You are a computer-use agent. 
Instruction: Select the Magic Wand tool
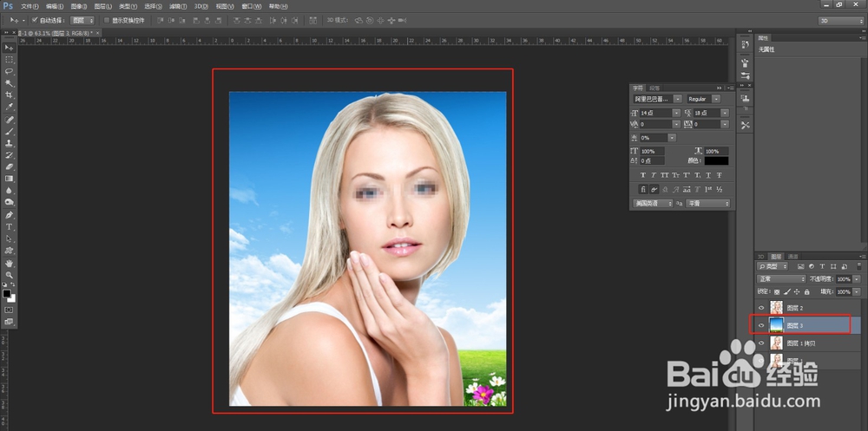pos(9,83)
